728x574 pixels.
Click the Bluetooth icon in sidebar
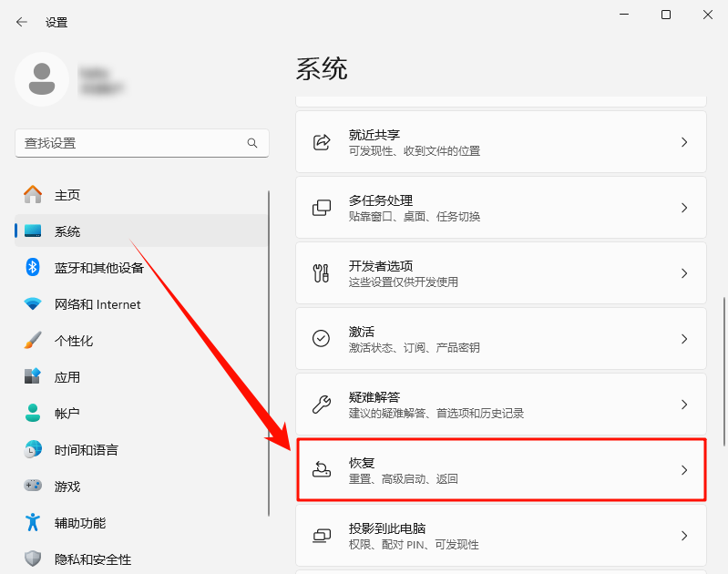33,267
